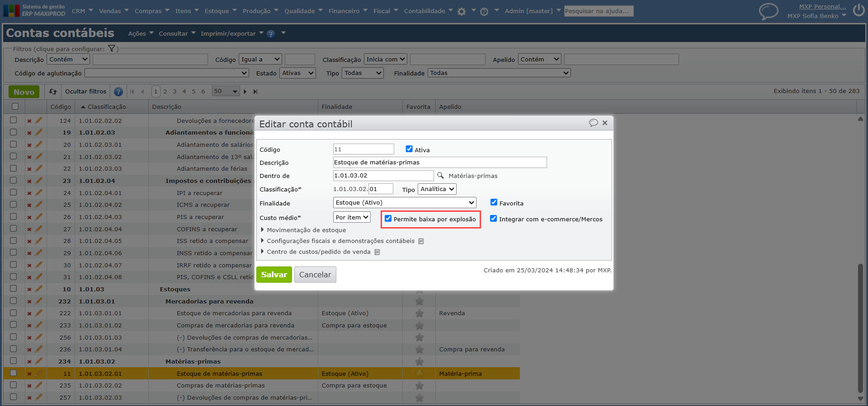Click the help icon in Contas contábeis toolbar

pyautogui.click(x=271, y=34)
